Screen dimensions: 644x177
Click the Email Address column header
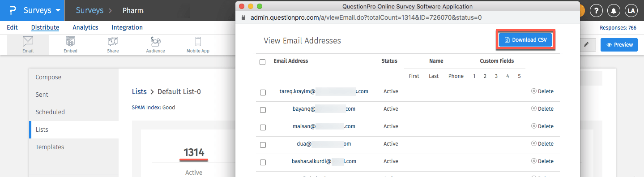291,61
